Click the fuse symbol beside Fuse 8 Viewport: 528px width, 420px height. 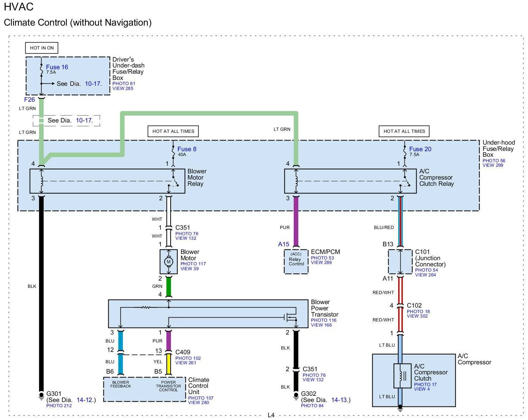[x=173, y=149]
